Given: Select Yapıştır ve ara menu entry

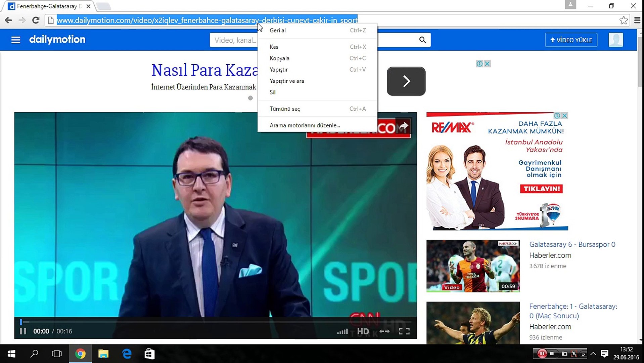Looking at the screenshot, I should (x=318, y=81).
